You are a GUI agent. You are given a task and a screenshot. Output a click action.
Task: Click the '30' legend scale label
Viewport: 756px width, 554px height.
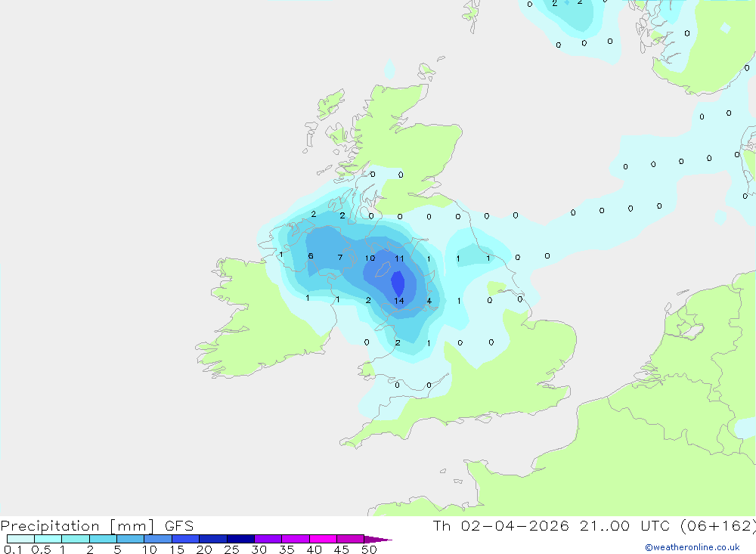(x=259, y=549)
